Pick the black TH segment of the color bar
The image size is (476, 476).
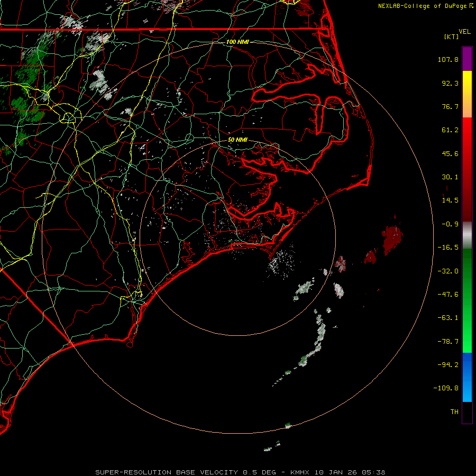[x=467, y=412]
